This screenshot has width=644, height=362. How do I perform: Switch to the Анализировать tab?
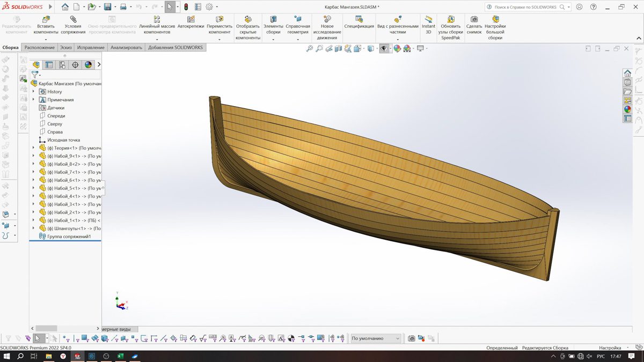(x=126, y=48)
